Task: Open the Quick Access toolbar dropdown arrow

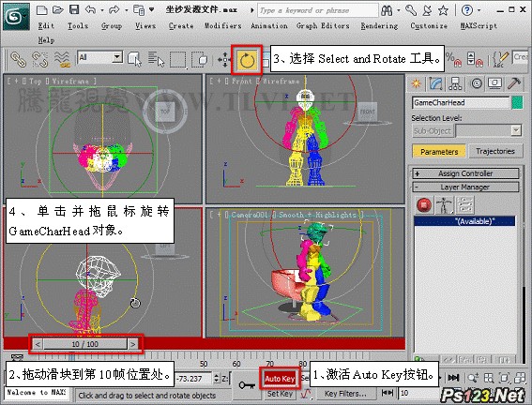Action: tap(151, 9)
